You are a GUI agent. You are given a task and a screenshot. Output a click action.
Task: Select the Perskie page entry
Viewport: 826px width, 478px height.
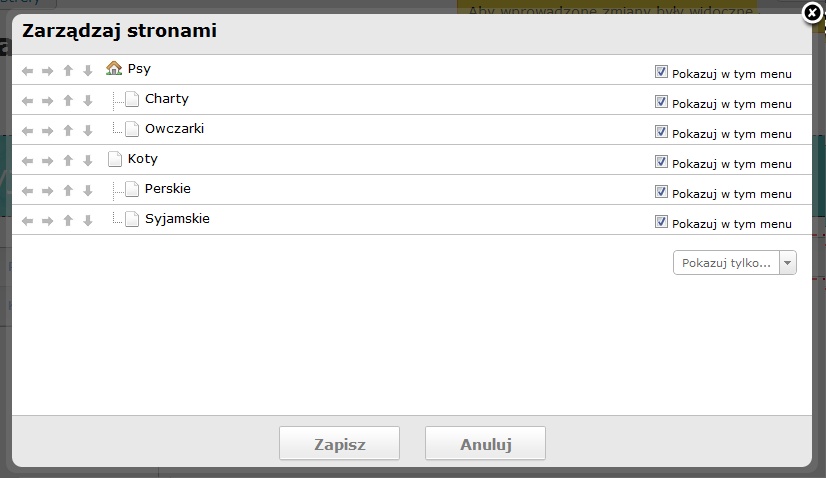(167, 189)
